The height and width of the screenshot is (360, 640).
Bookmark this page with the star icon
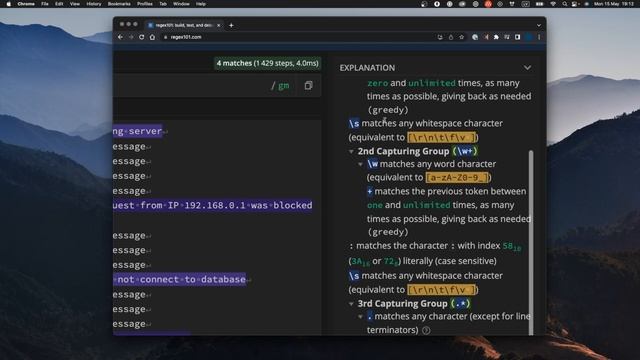pos(462,37)
